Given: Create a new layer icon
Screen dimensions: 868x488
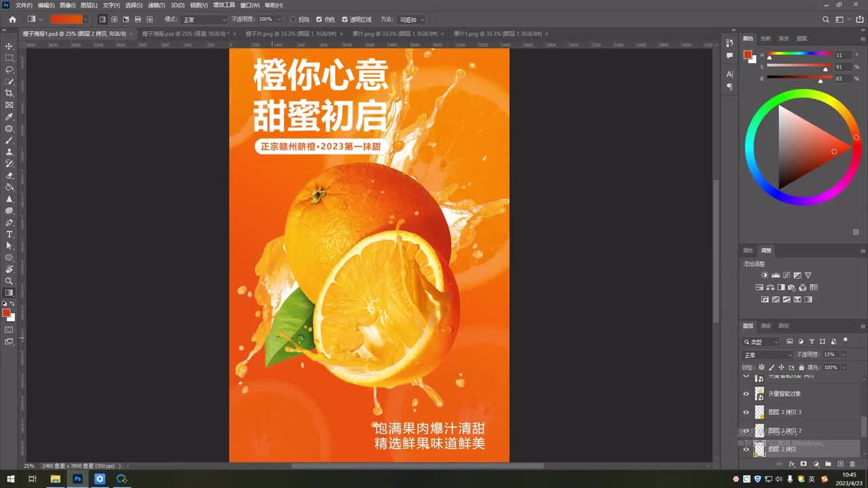Looking at the screenshot, I should pos(840,464).
